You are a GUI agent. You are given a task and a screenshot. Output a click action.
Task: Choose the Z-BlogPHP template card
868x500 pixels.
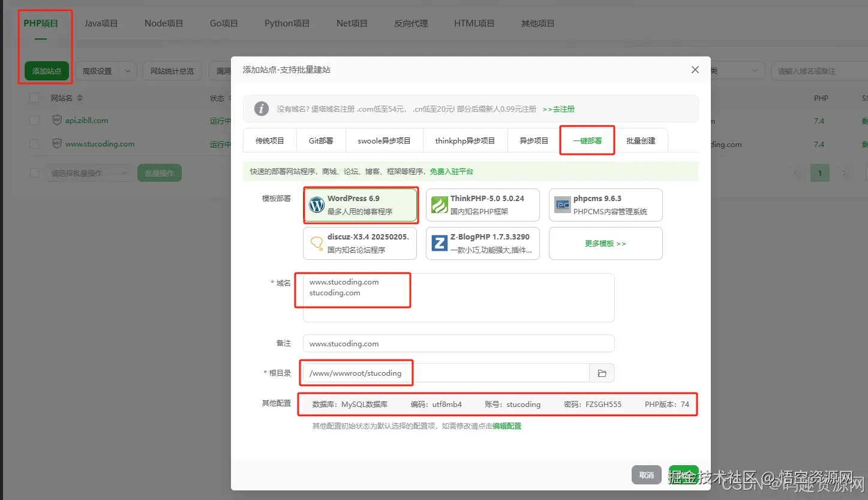click(x=483, y=243)
